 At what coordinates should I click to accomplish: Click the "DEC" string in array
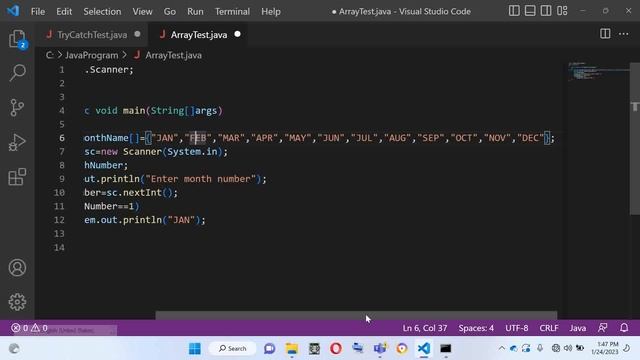point(531,138)
